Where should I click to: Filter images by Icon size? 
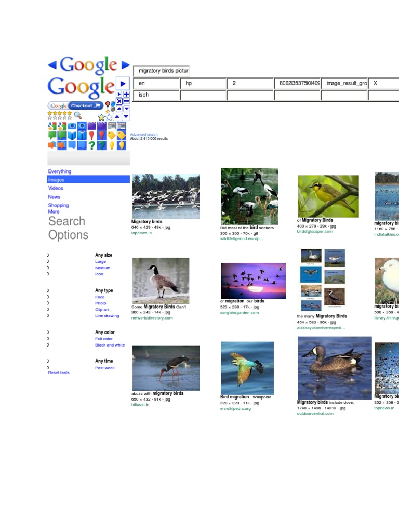(99, 274)
